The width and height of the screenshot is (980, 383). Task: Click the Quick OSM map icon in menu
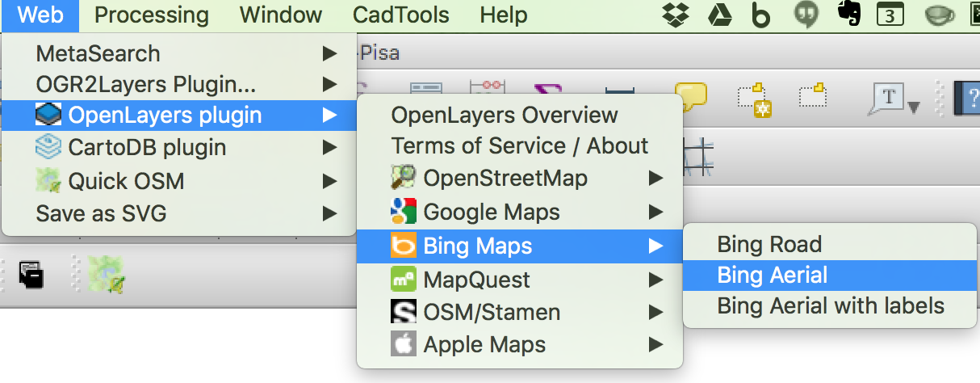coord(48,180)
